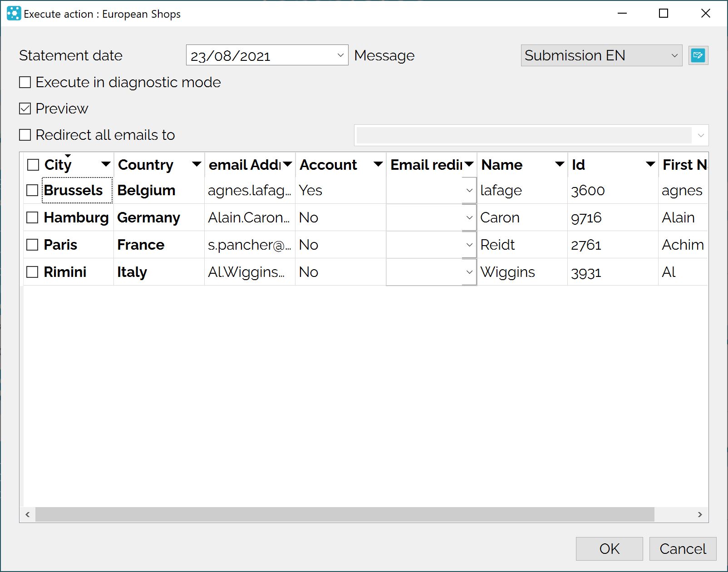This screenshot has width=728, height=572.
Task: Click scroll right arrow of horizontal scrollbar
Action: (x=700, y=514)
